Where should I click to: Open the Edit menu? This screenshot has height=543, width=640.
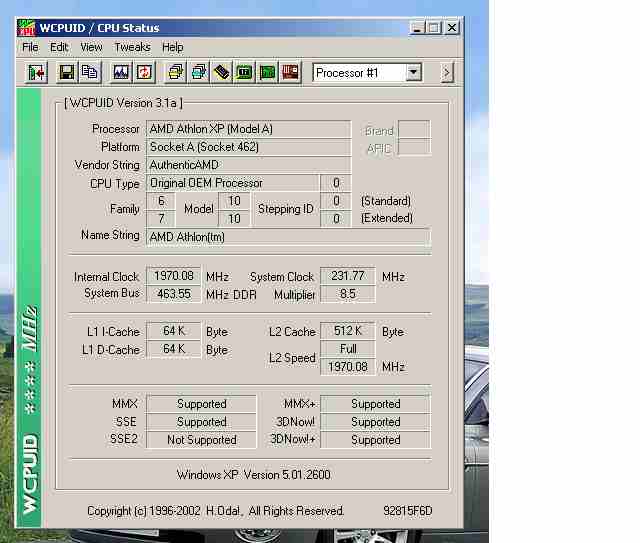click(x=60, y=47)
